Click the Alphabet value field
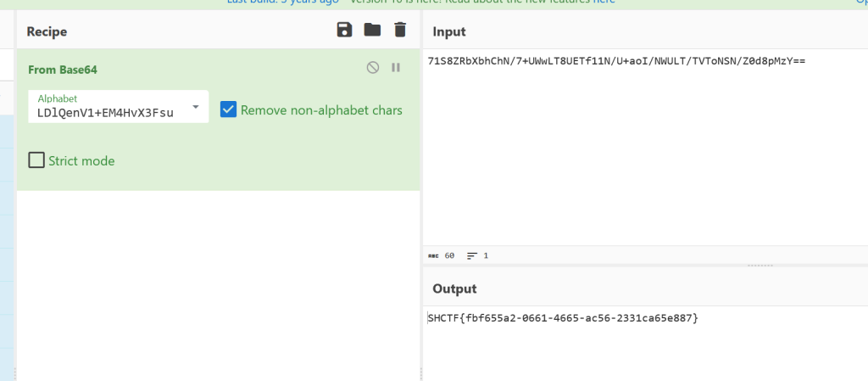 [x=106, y=112]
